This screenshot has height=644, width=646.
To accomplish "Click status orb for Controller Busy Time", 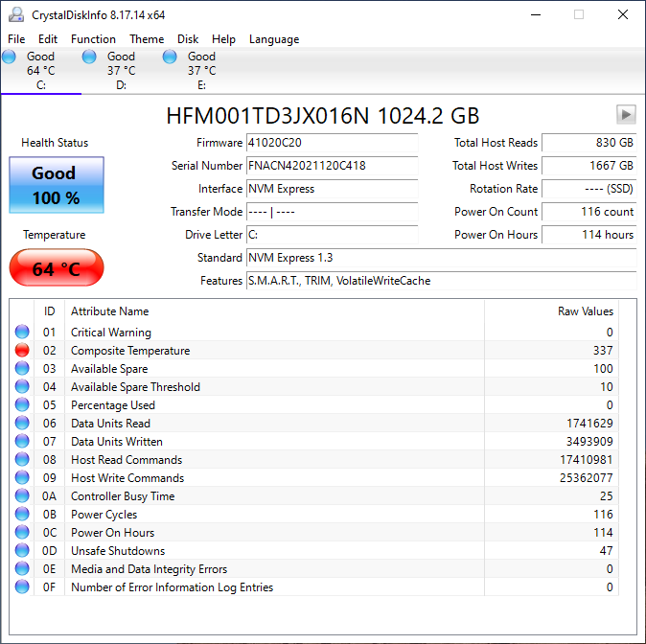I will (x=22, y=495).
